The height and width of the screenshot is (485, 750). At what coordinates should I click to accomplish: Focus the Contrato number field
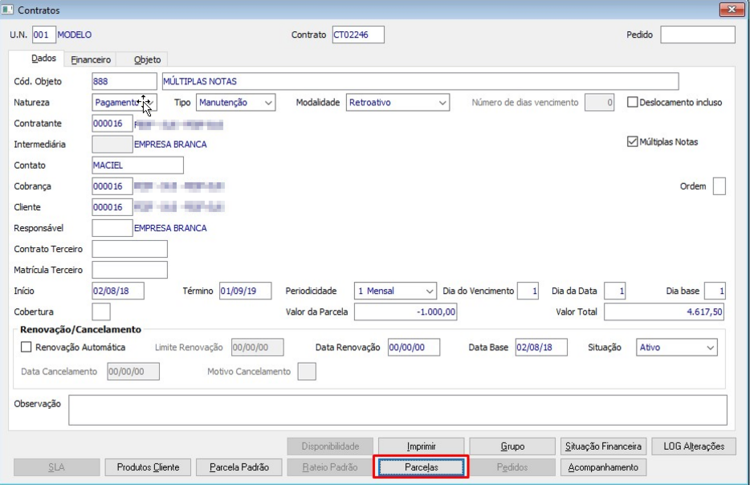point(358,34)
